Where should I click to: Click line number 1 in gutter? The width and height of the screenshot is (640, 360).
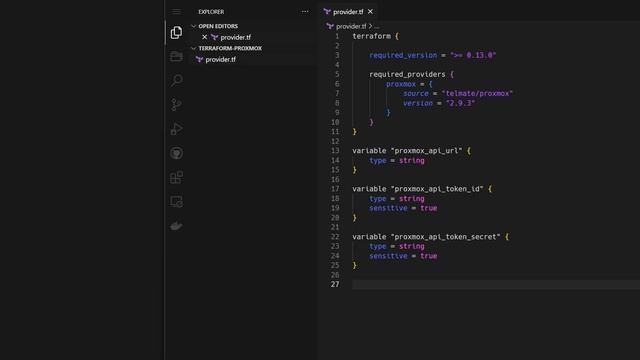click(x=337, y=36)
